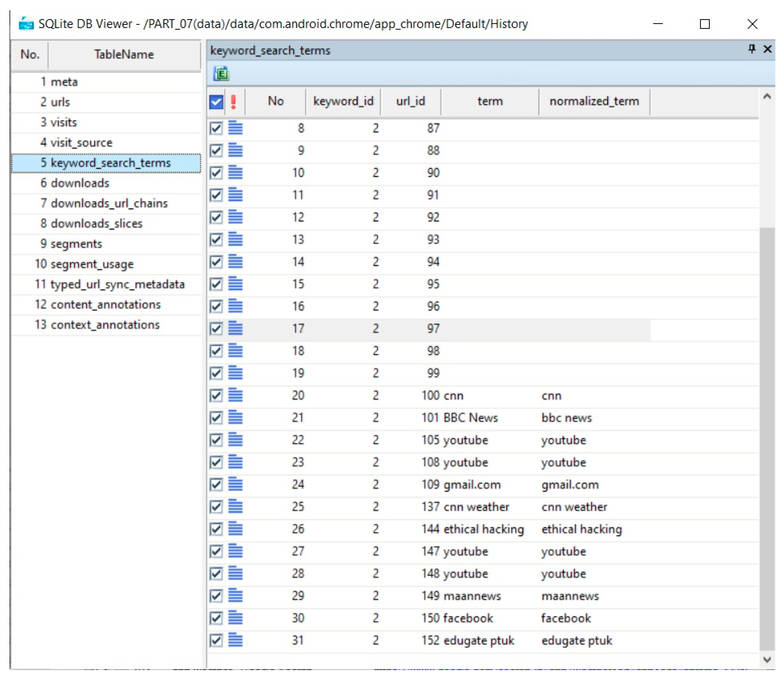Toggle the select-all checkbox in header
Screen dimensions: 784x679
[x=216, y=101]
